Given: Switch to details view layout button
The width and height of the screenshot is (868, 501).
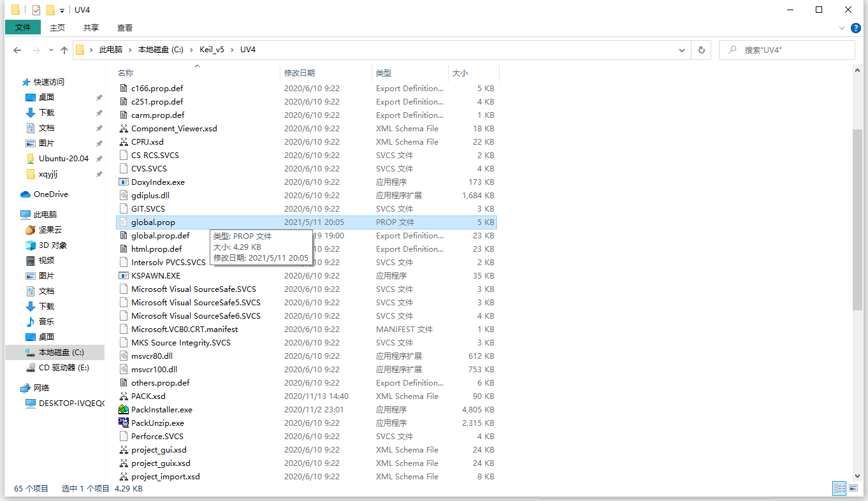Looking at the screenshot, I should [x=839, y=488].
